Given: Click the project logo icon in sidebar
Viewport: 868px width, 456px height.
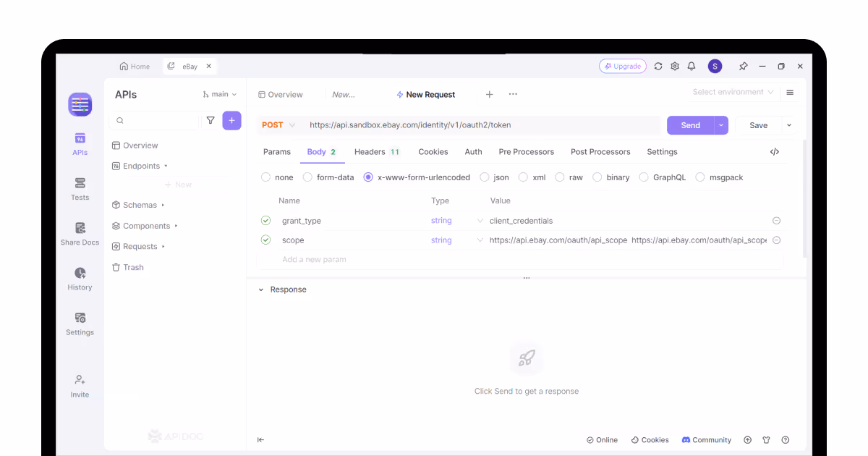Looking at the screenshot, I should [80, 104].
